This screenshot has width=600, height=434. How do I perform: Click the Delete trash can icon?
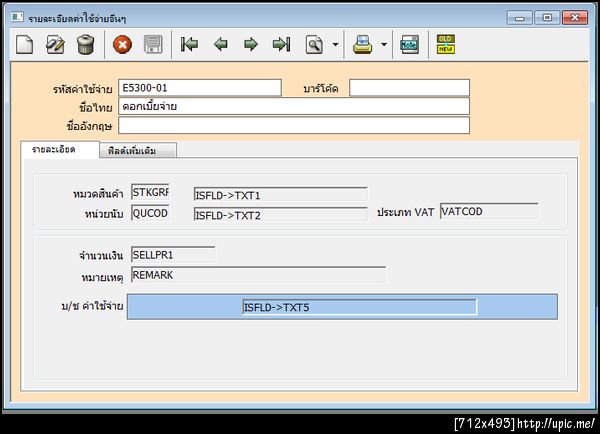point(85,44)
